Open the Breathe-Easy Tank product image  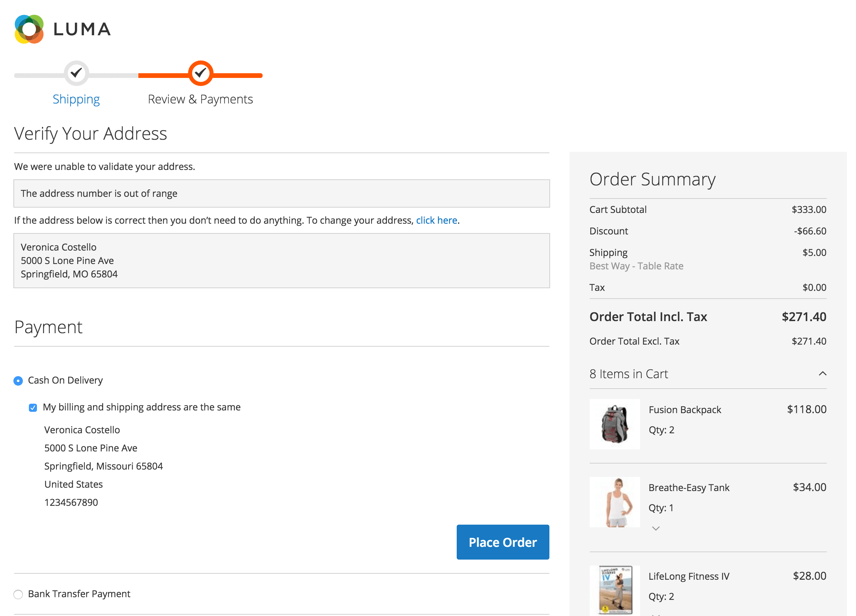pyautogui.click(x=615, y=501)
